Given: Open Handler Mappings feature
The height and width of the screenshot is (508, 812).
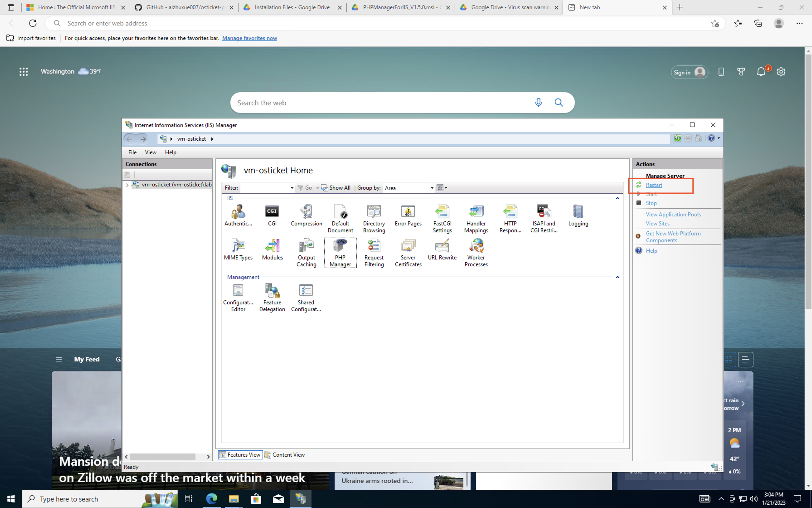Looking at the screenshot, I should point(476,219).
